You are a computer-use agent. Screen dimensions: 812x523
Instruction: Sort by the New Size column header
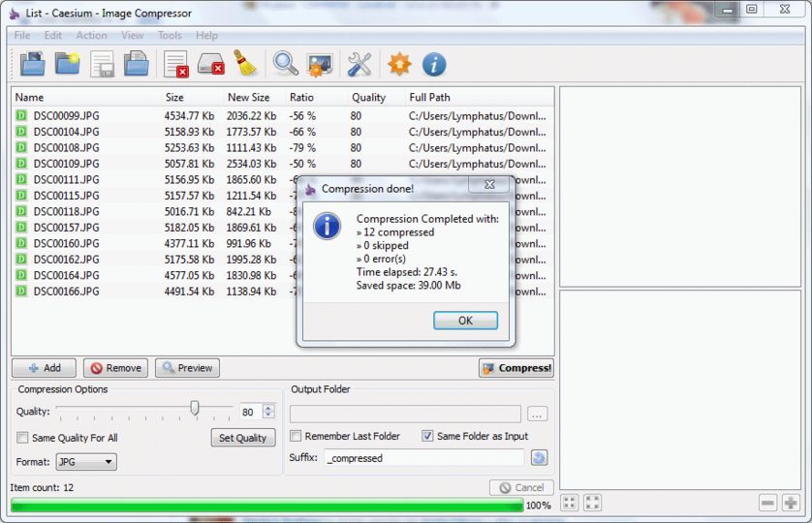254,97
